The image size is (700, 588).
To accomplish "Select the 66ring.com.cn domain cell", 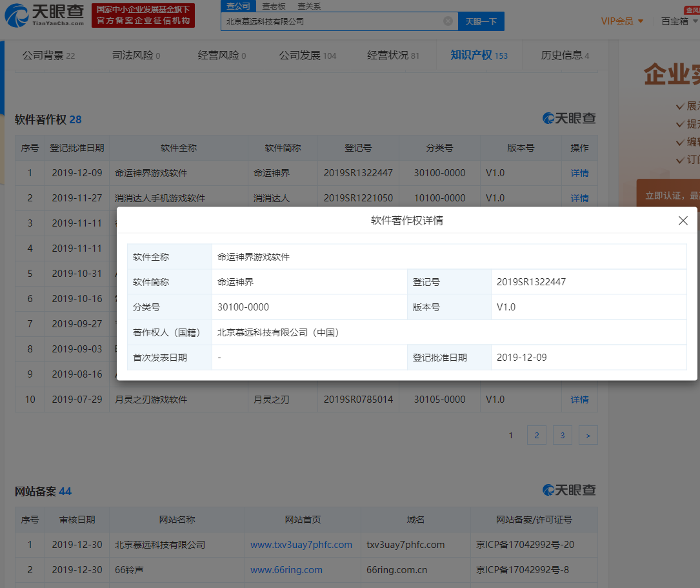I will tap(397, 570).
